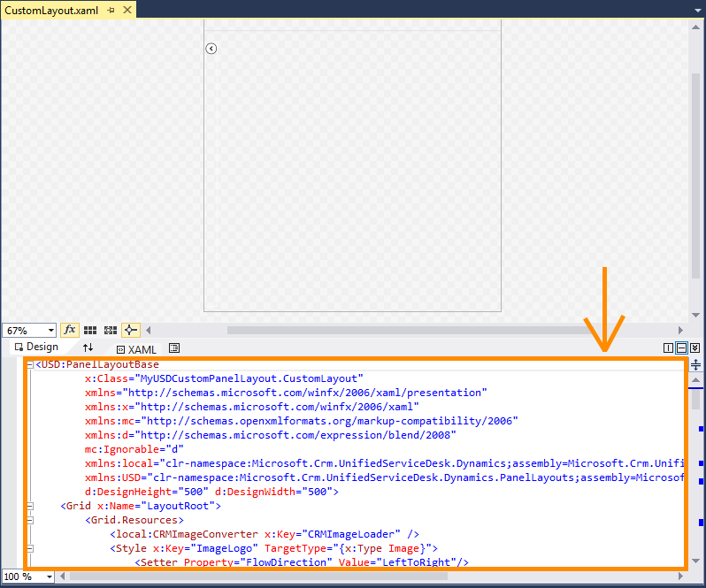This screenshot has width=706, height=588.
Task: Collapse the Style ImageLogo element
Action: (30, 548)
